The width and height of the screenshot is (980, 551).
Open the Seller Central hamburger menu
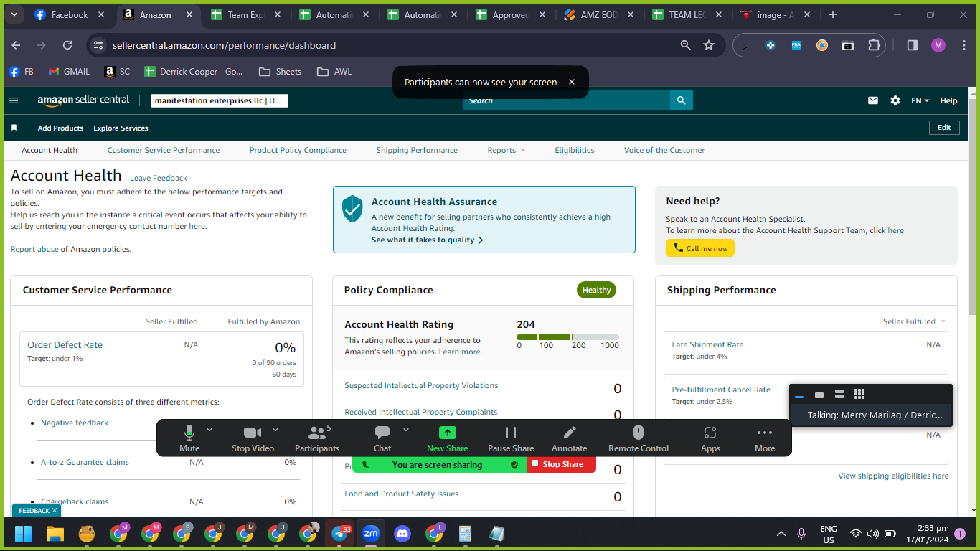(x=14, y=100)
